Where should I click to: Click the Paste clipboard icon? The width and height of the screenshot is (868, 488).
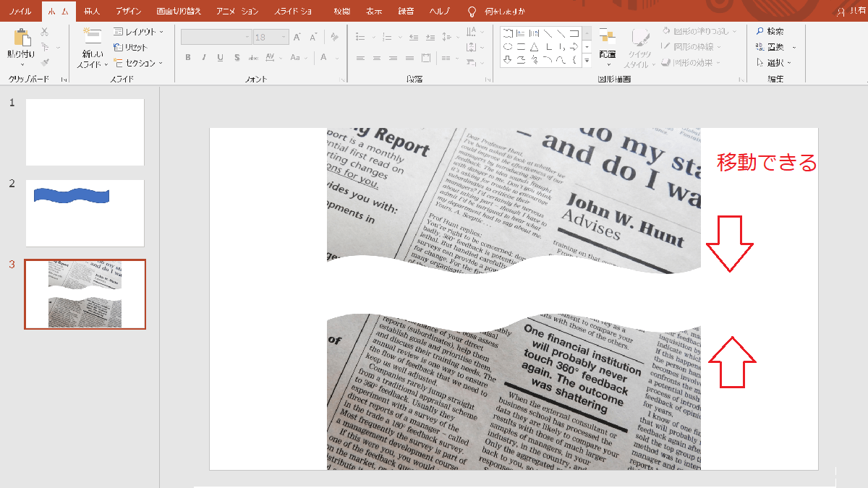coord(21,38)
